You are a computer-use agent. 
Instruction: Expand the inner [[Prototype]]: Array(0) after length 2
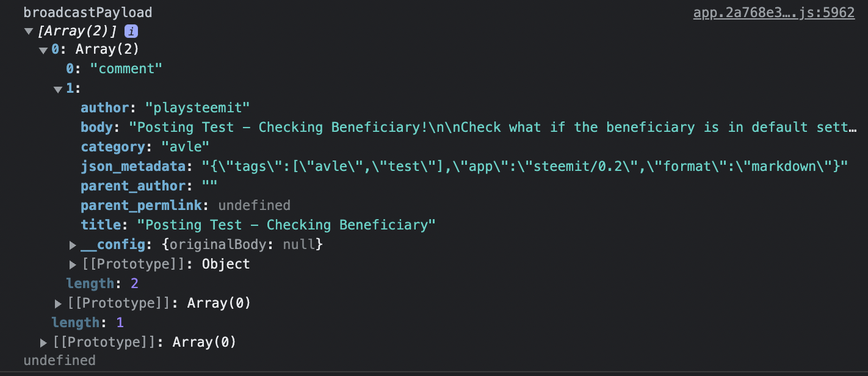point(59,303)
